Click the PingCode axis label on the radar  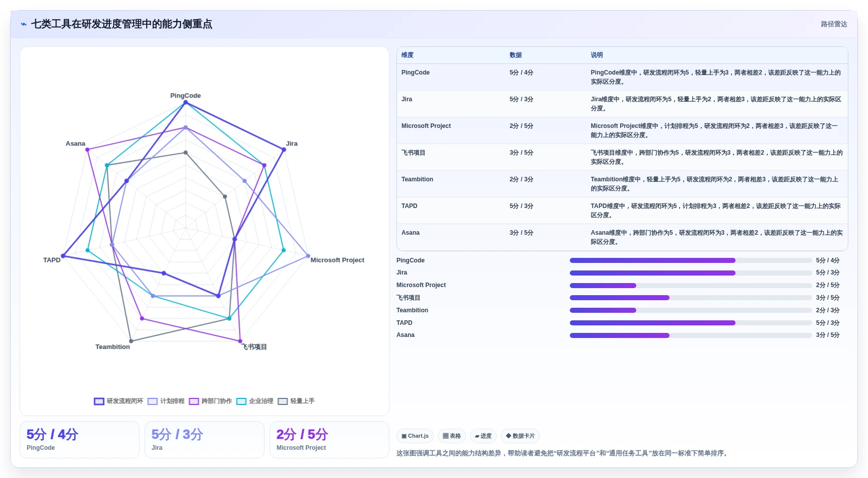[185, 96]
